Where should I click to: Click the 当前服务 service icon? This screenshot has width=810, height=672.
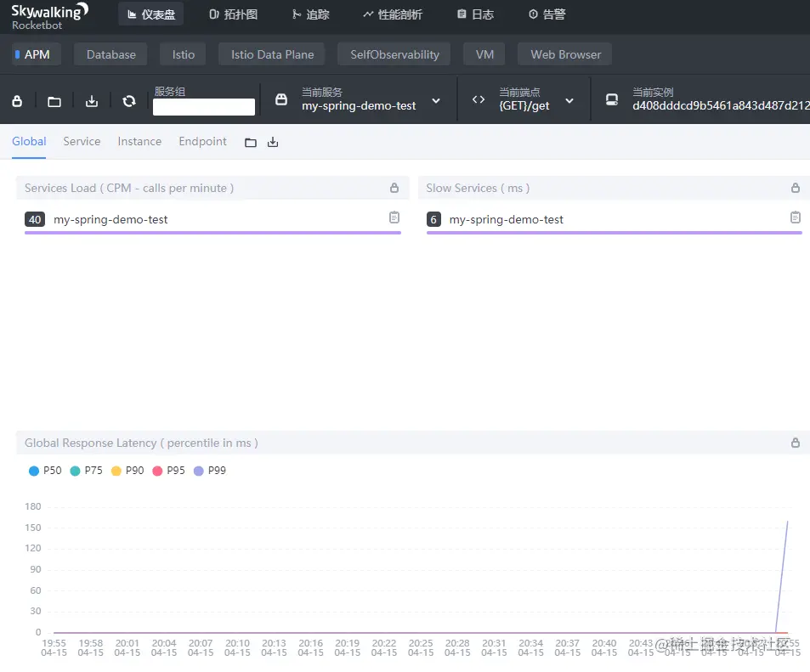pyautogui.click(x=281, y=99)
